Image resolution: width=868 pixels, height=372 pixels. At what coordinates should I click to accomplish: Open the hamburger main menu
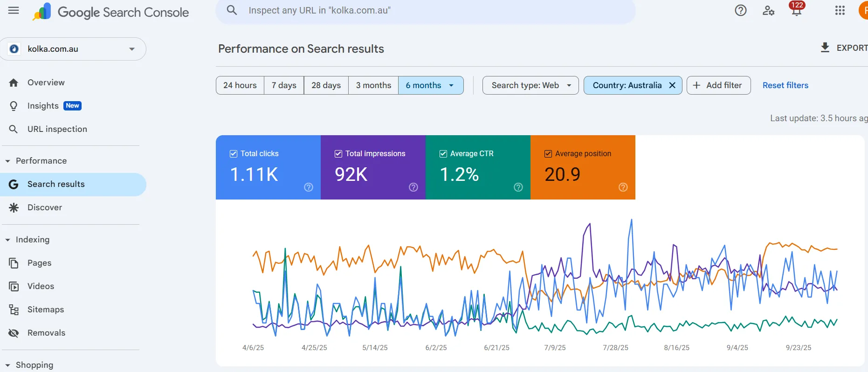(14, 11)
